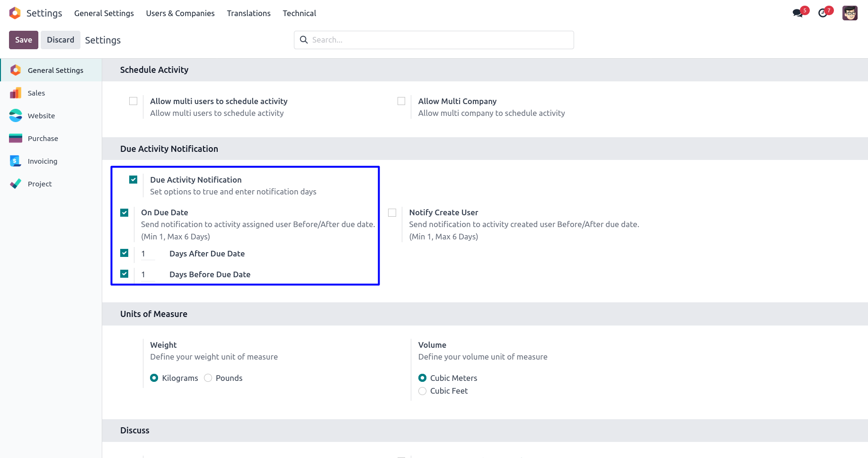Click the Odoo Settings app logo

(x=15, y=13)
